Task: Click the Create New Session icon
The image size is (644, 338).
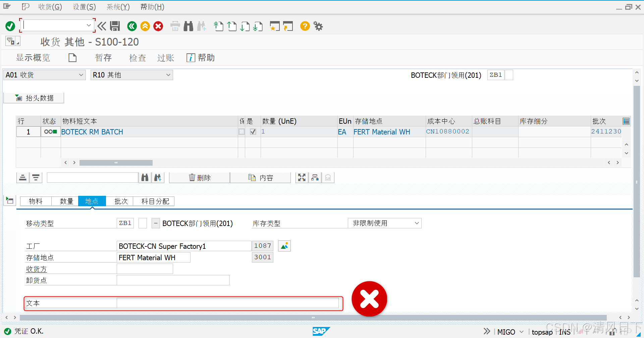Action: click(275, 26)
